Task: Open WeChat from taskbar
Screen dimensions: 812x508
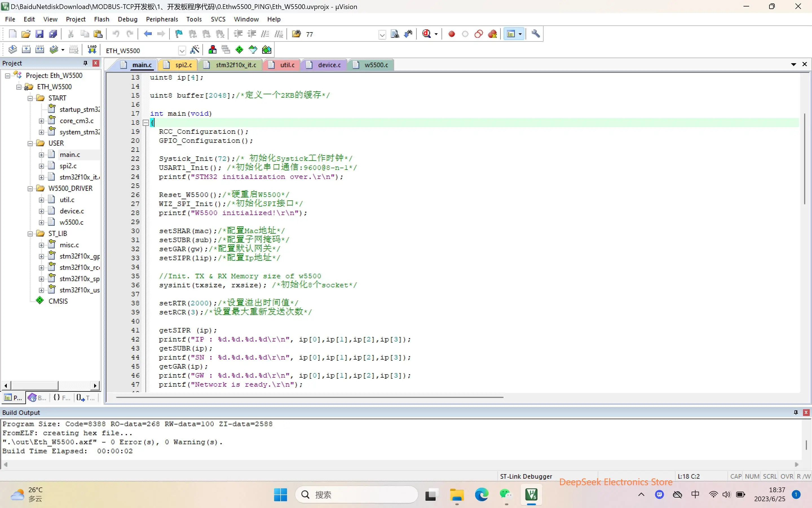Action: [506, 494]
